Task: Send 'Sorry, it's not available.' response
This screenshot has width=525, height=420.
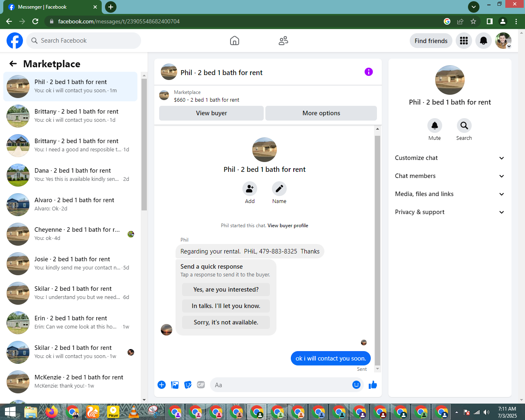Action: coord(226,322)
